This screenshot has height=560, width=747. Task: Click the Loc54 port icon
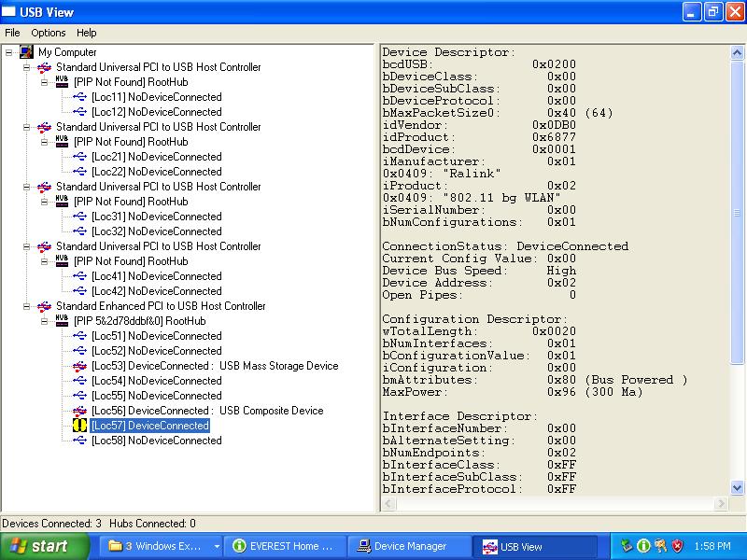(79, 381)
